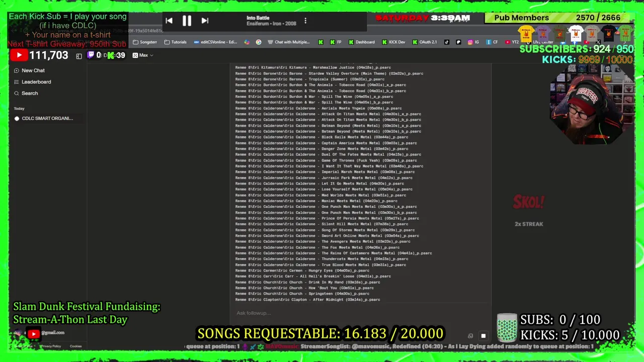Pause the song Into Battle
644x362 pixels.
(187, 21)
